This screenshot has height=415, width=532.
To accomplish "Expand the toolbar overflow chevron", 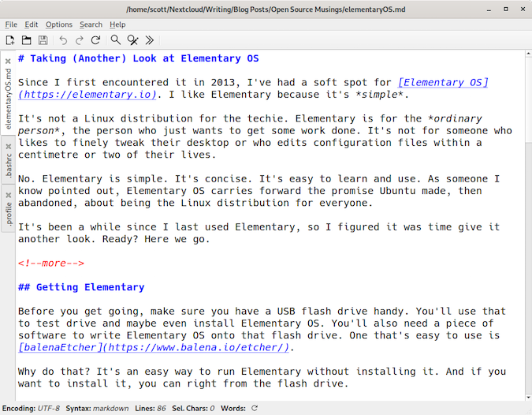I will point(150,40).
